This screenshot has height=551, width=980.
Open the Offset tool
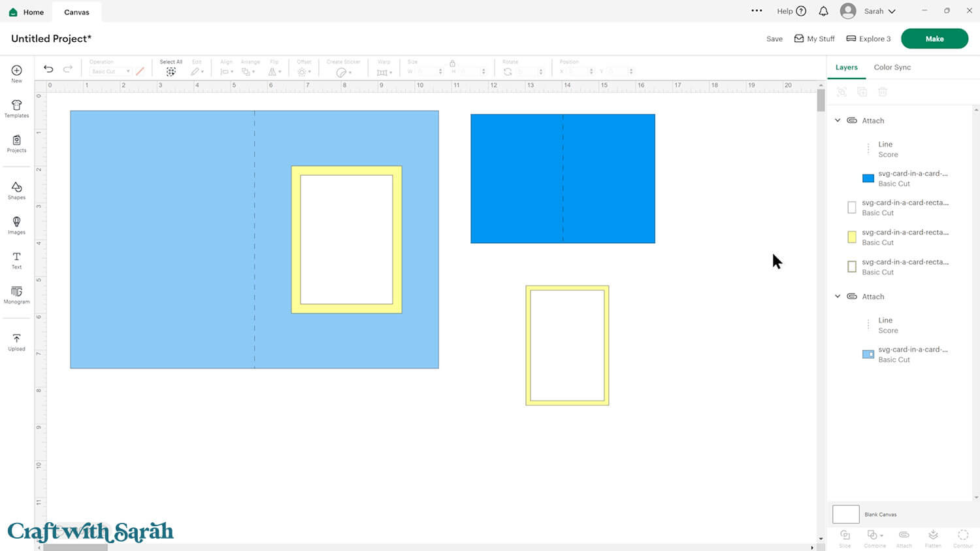[x=304, y=68]
